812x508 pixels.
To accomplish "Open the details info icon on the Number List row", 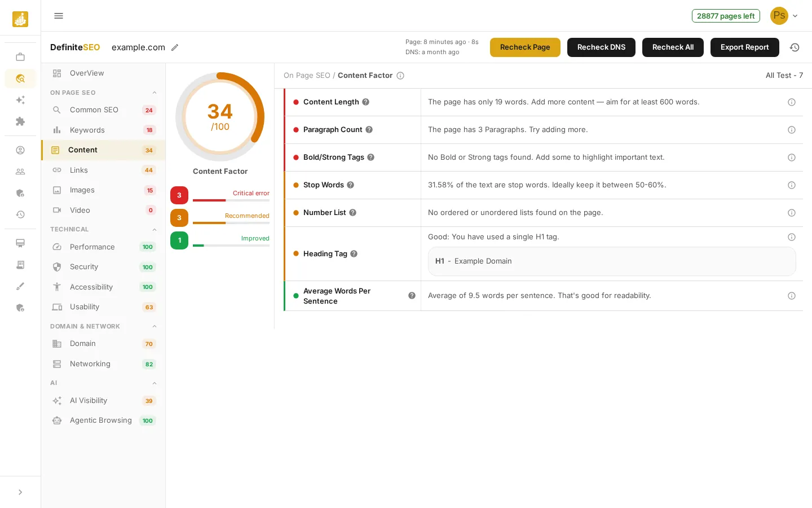I will pyautogui.click(x=792, y=213).
